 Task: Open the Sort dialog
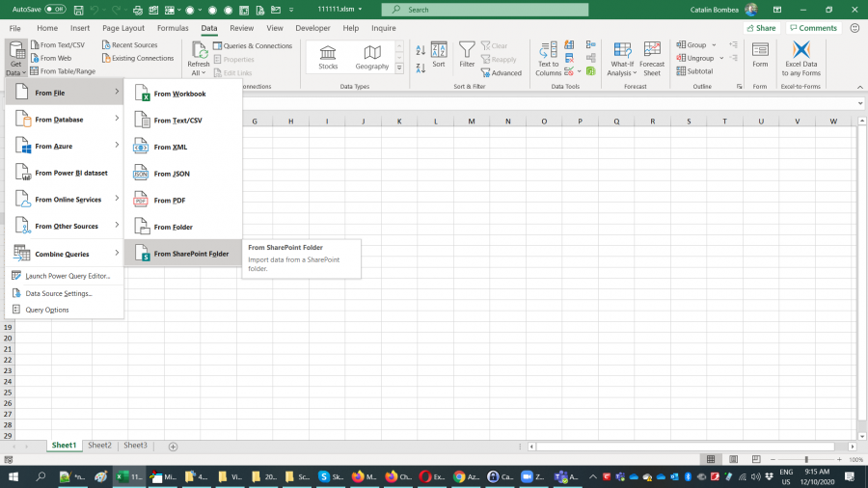tap(439, 55)
